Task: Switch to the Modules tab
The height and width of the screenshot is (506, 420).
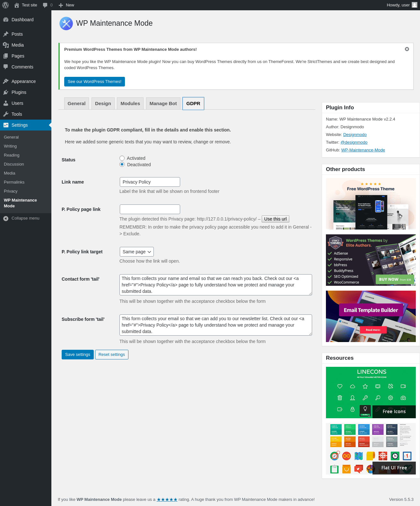Action: click(130, 104)
